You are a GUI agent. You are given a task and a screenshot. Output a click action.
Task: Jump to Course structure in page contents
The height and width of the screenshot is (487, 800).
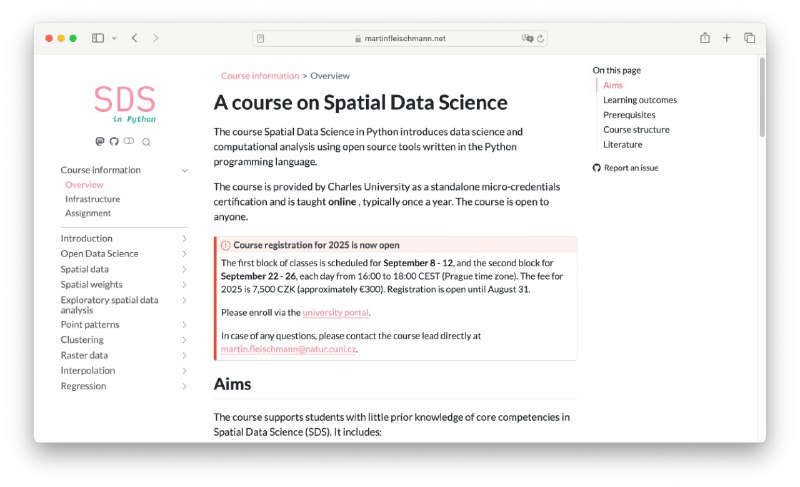pos(636,130)
